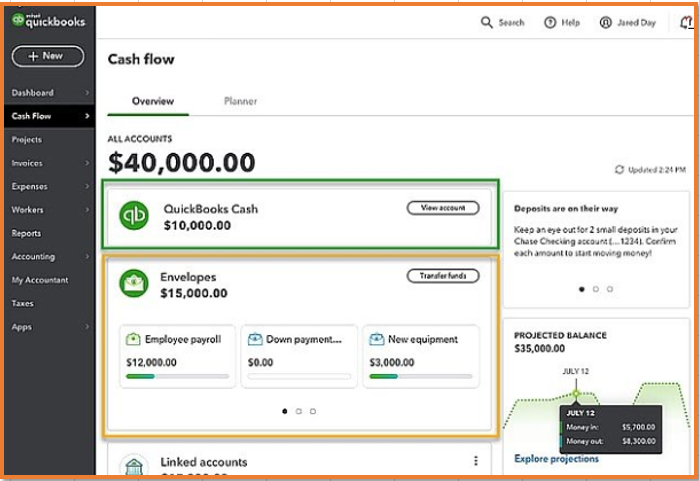Select second envelopes carousel dot
699x481 pixels.
299,411
